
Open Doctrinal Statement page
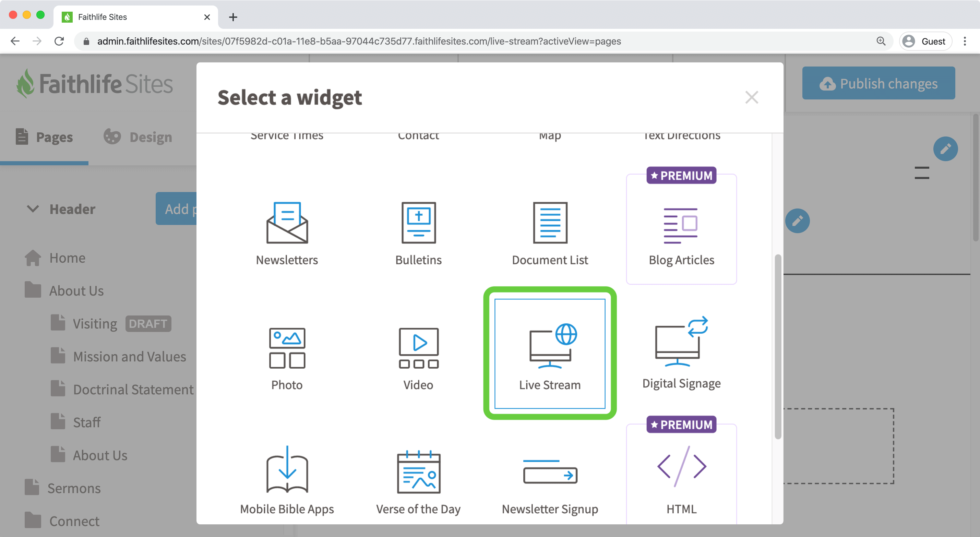coord(122,389)
